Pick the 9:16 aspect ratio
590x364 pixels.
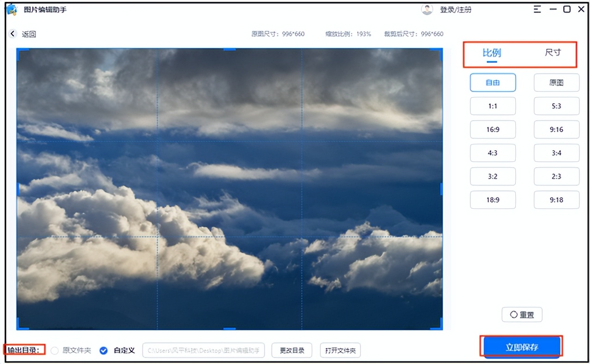pyautogui.click(x=556, y=129)
